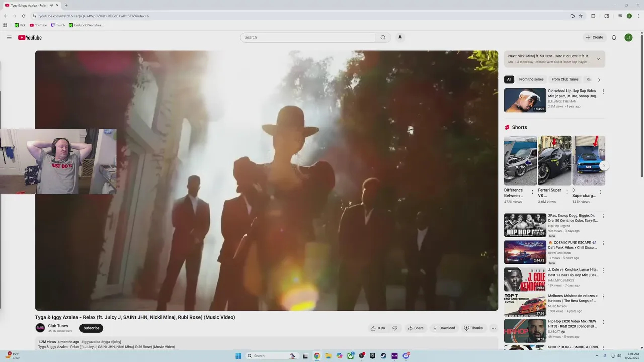Open the YouTube account avatar menu
Image resolution: width=644 pixels, height=362 pixels.
(x=628, y=37)
